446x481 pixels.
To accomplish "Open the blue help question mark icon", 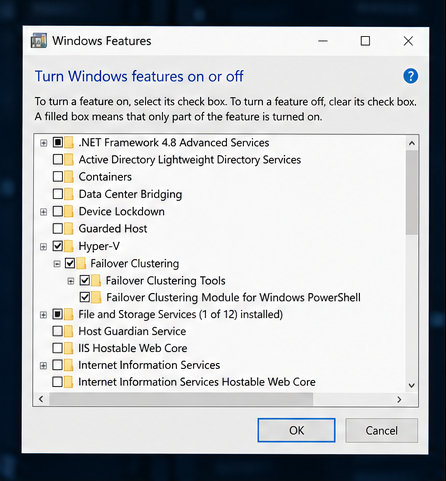I will (x=410, y=76).
